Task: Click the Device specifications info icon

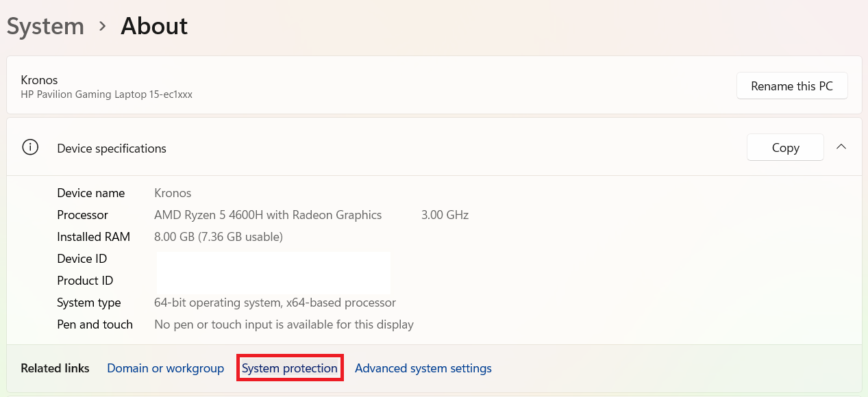Action: point(30,148)
